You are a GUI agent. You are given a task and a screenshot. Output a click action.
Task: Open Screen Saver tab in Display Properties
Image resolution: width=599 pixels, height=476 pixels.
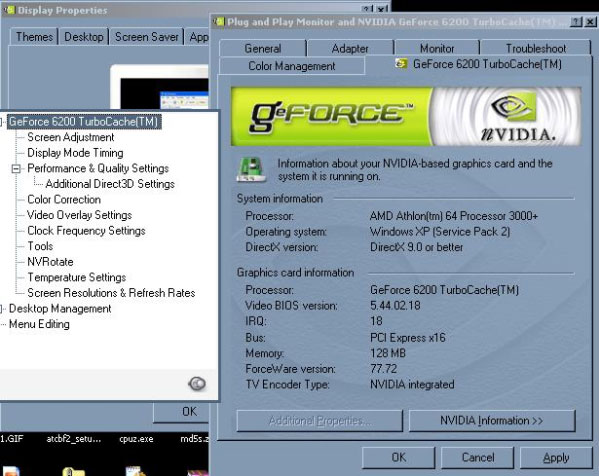click(x=147, y=37)
